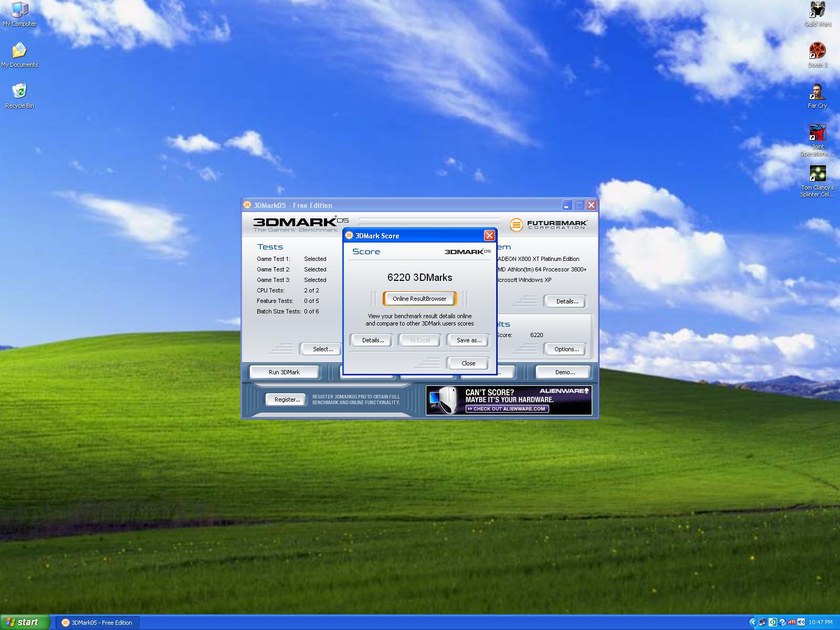Select the Doom 3 shortcut icon
The height and width of the screenshot is (630, 840).
point(817,55)
